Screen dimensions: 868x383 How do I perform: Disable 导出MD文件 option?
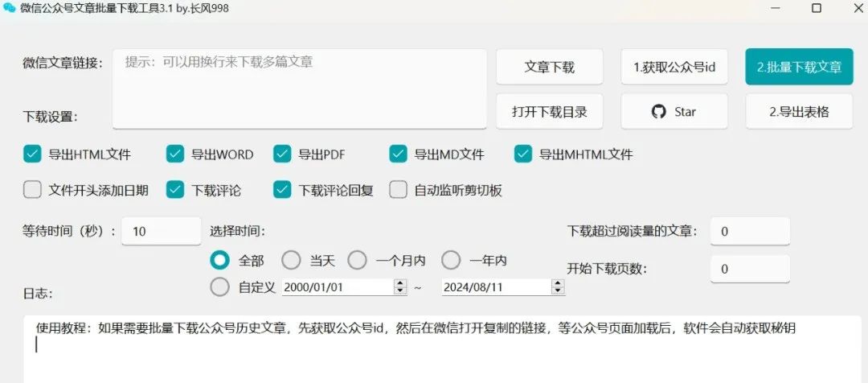398,154
